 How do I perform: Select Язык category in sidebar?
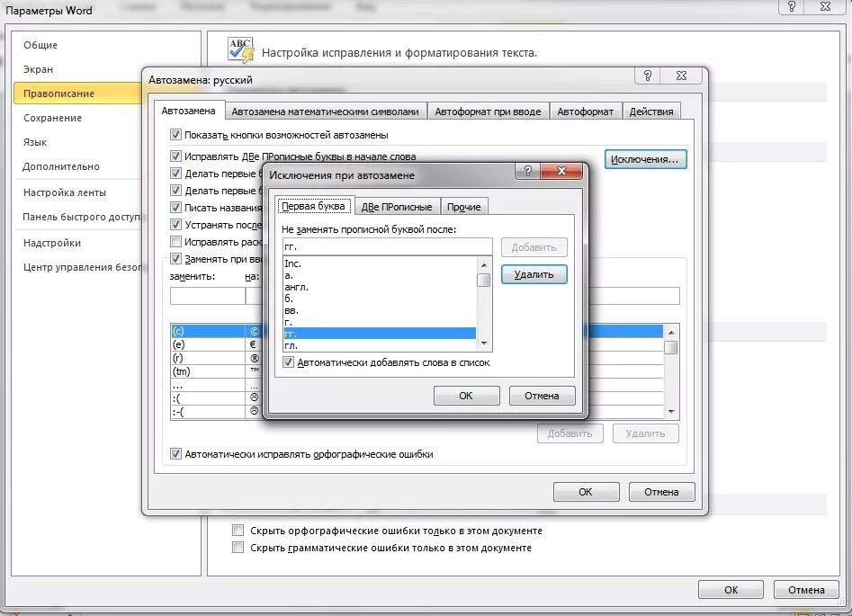35,142
